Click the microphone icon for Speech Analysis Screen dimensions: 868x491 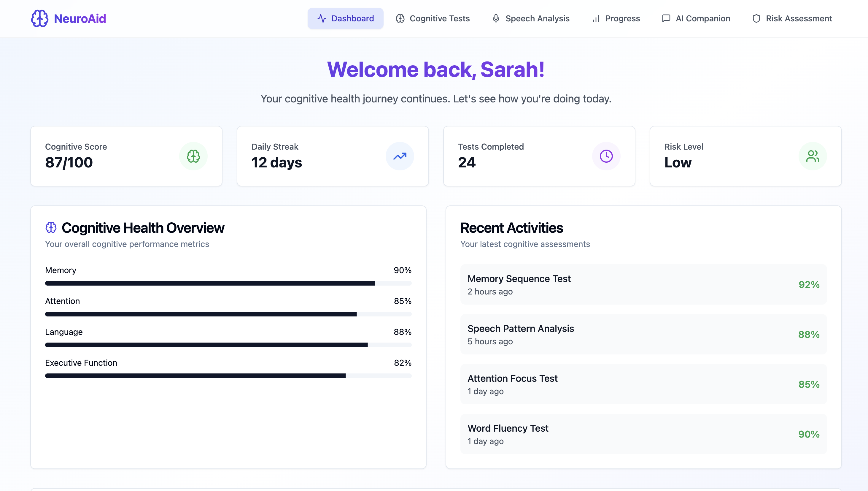click(496, 18)
